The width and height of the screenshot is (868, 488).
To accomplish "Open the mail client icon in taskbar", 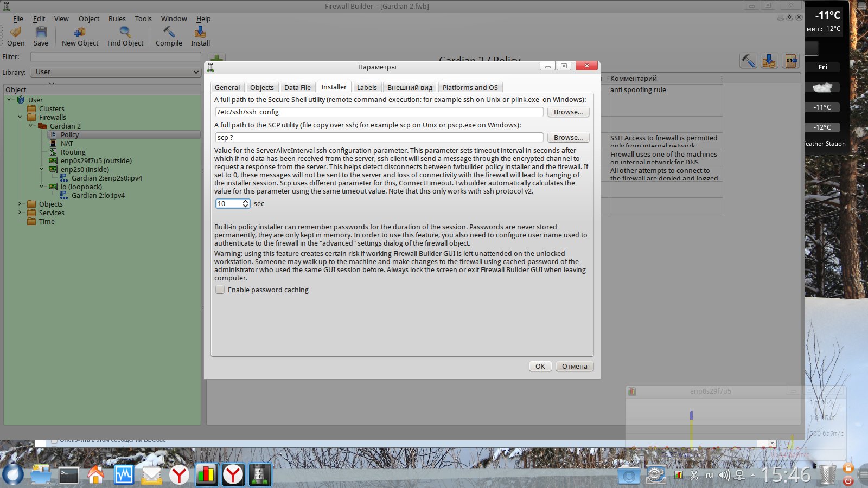I will 151,475.
